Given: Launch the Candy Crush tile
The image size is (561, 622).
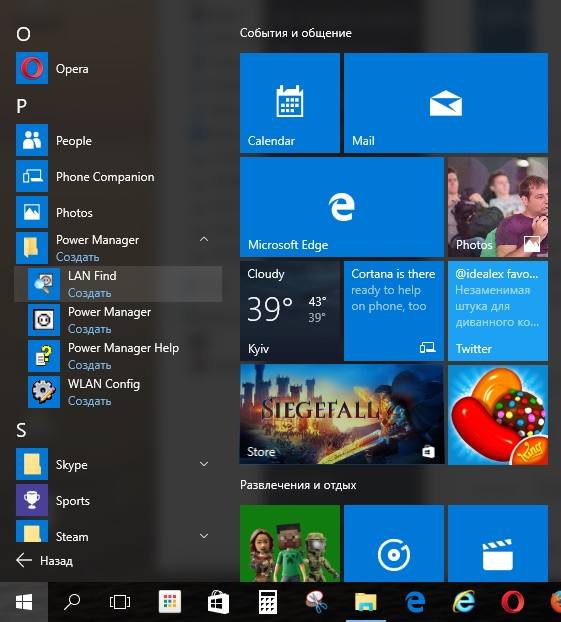Looking at the screenshot, I should point(498,415).
